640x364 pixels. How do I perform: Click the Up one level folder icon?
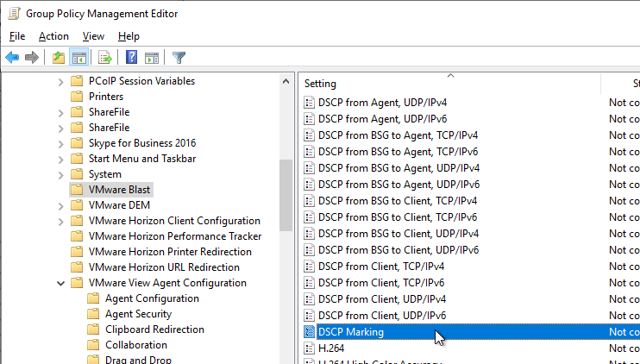pos(59,58)
